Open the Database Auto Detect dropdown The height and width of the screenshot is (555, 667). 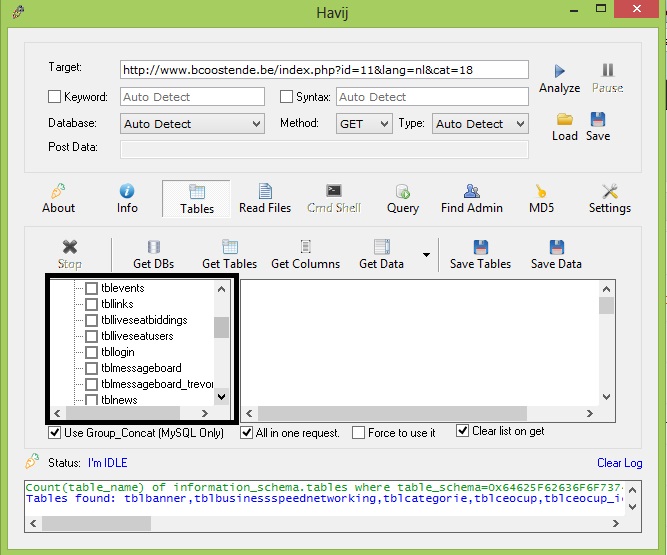tap(192, 124)
